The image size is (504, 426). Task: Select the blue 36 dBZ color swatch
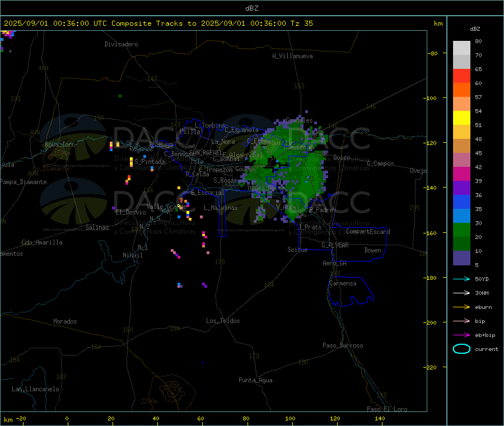point(461,202)
